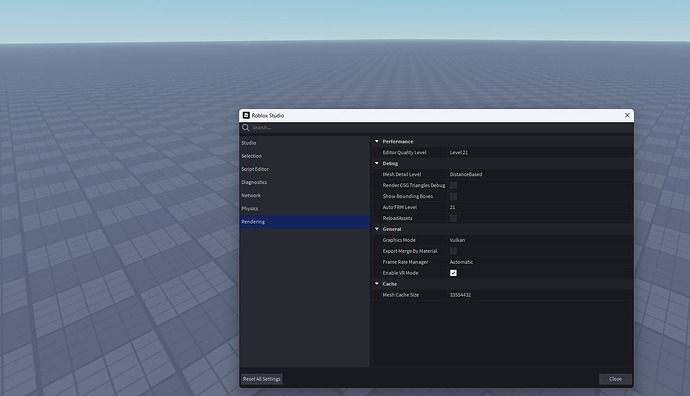Click the Mesh Detail Level label
690x396 pixels.
click(x=402, y=174)
